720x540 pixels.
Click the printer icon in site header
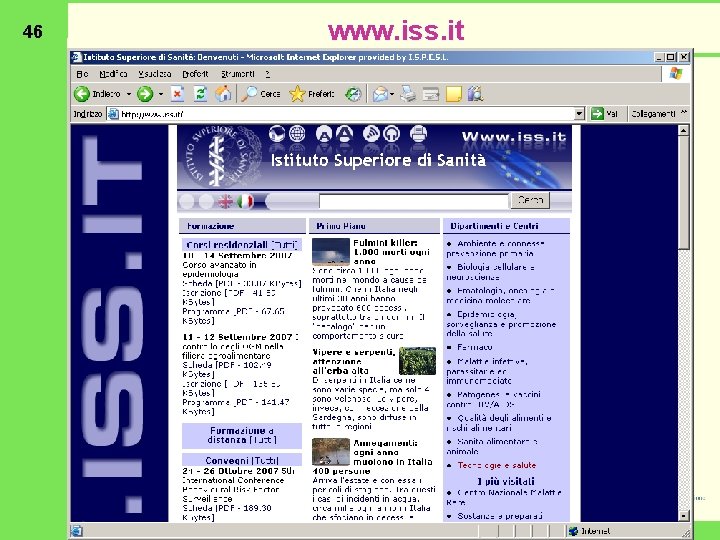(418, 134)
